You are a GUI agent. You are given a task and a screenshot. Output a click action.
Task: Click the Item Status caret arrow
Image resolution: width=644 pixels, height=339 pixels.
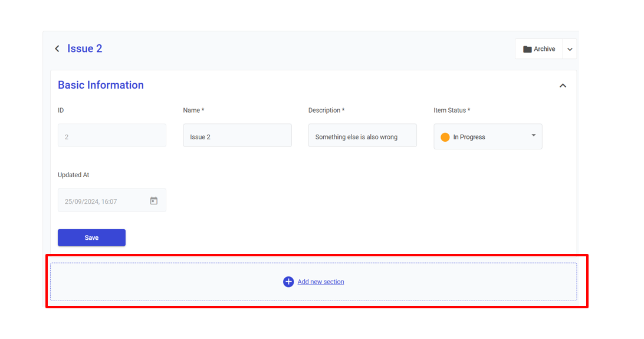533,136
